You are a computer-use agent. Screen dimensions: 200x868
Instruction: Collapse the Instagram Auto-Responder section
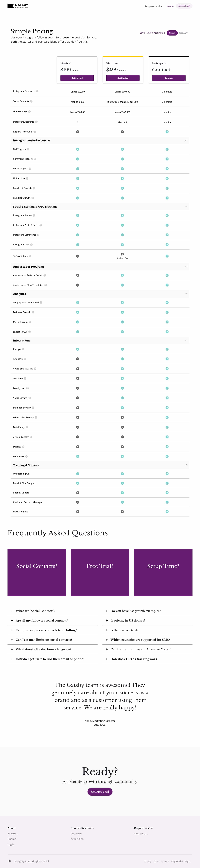(186, 140)
